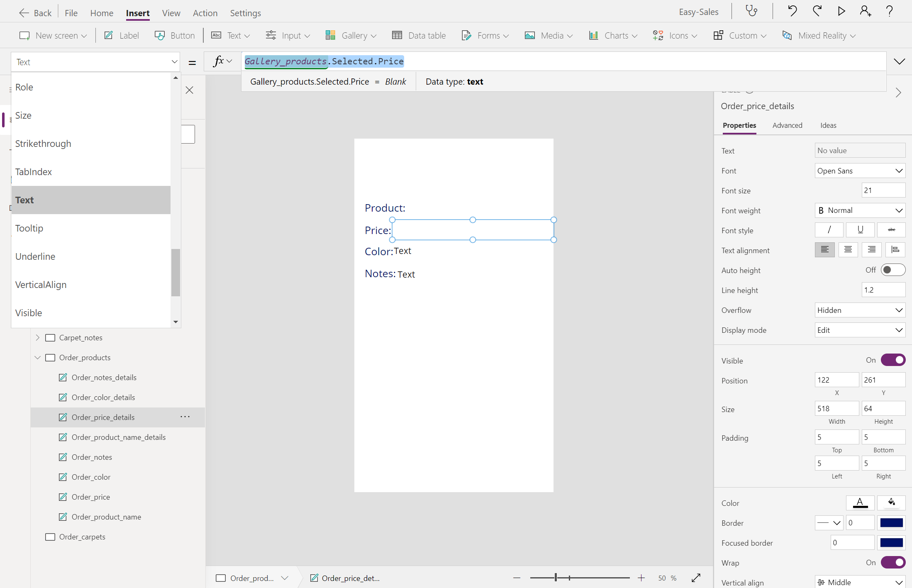This screenshot has width=912, height=588.
Task: Open font color picker
Action: (860, 503)
